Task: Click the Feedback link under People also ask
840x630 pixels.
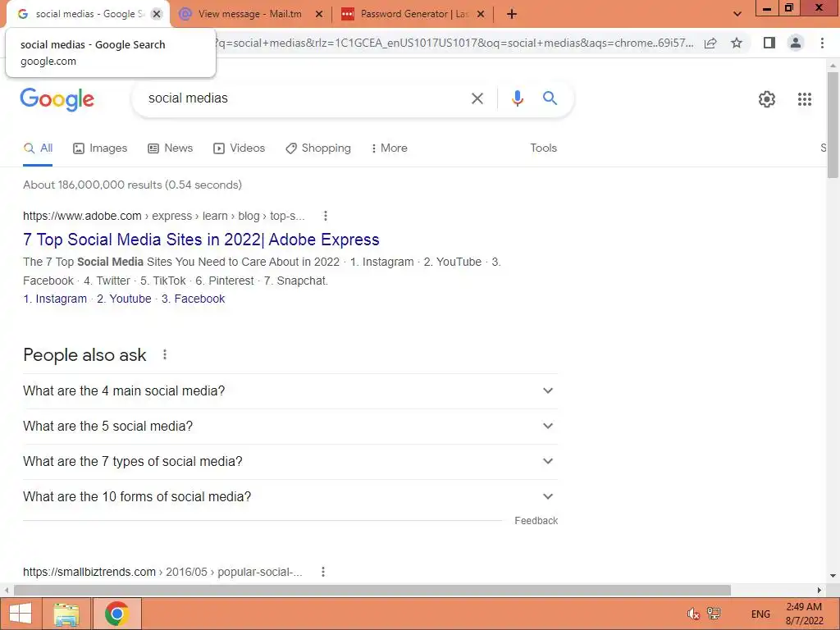Action: [536, 521]
